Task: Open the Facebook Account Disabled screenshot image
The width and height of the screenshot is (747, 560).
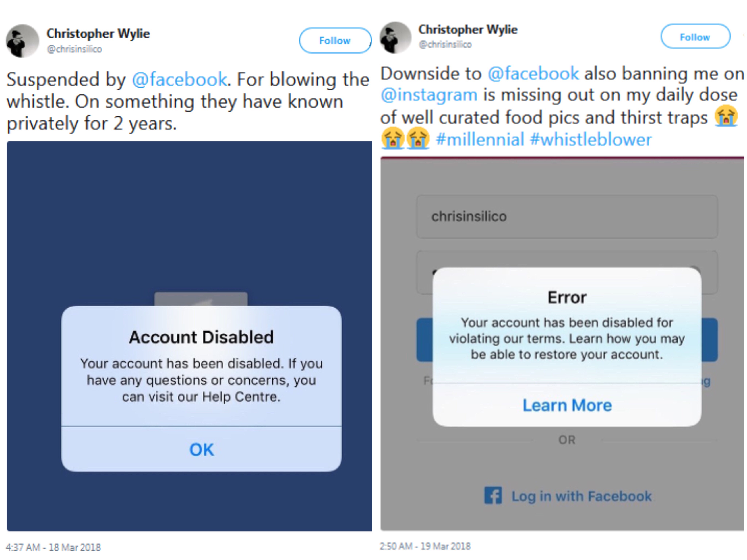Action: pyautogui.click(x=189, y=336)
